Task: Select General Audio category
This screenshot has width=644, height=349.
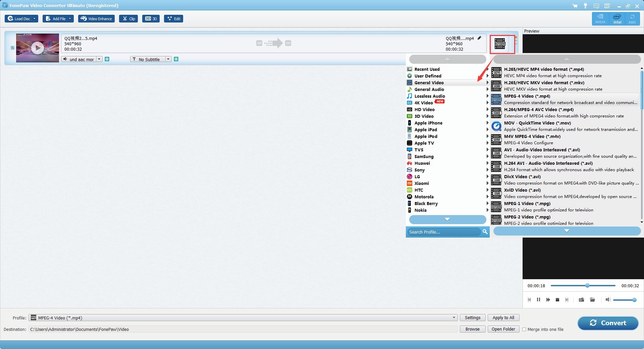Action: [447, 89]
